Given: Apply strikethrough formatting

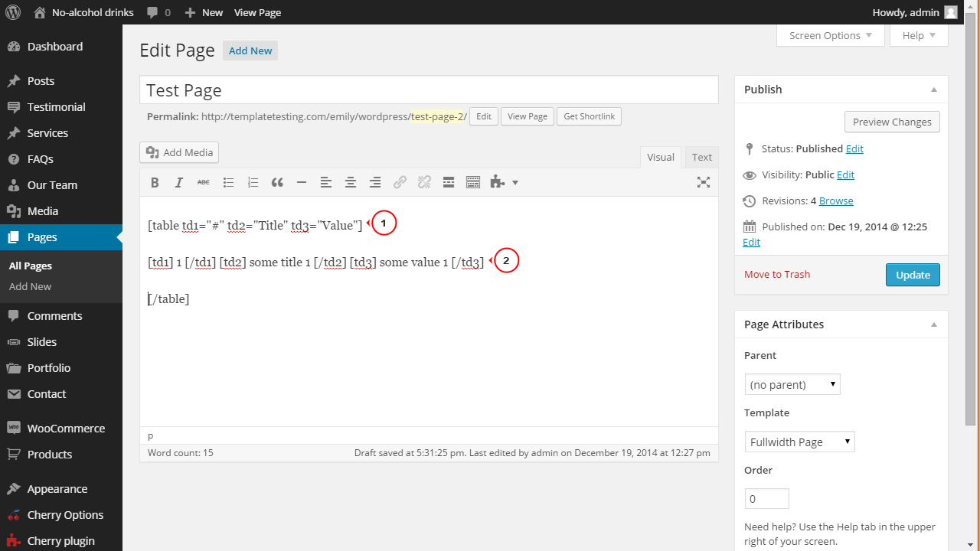Looking at the screenshot, I should coord(204,182).
